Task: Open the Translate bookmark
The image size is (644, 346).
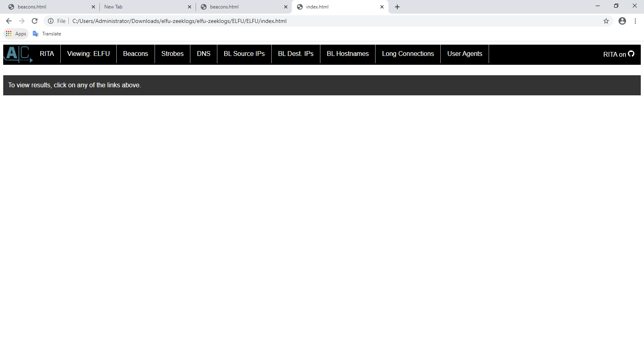Action: [x=47, y=34]
